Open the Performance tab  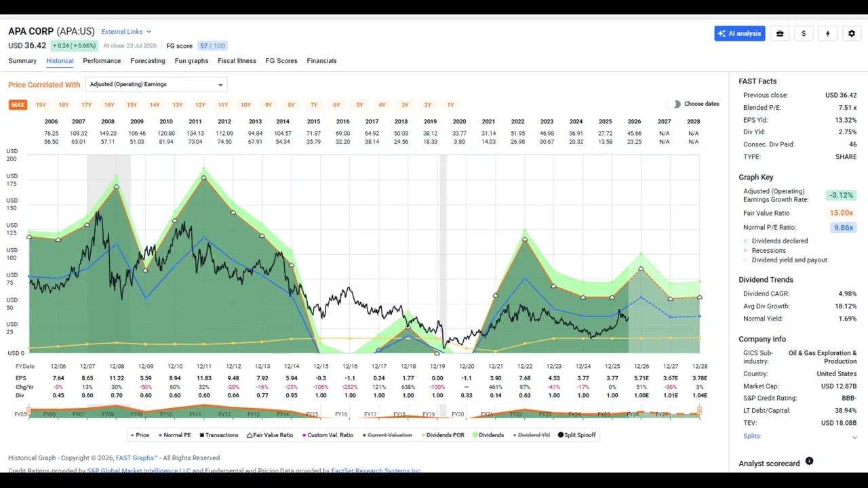102,61
